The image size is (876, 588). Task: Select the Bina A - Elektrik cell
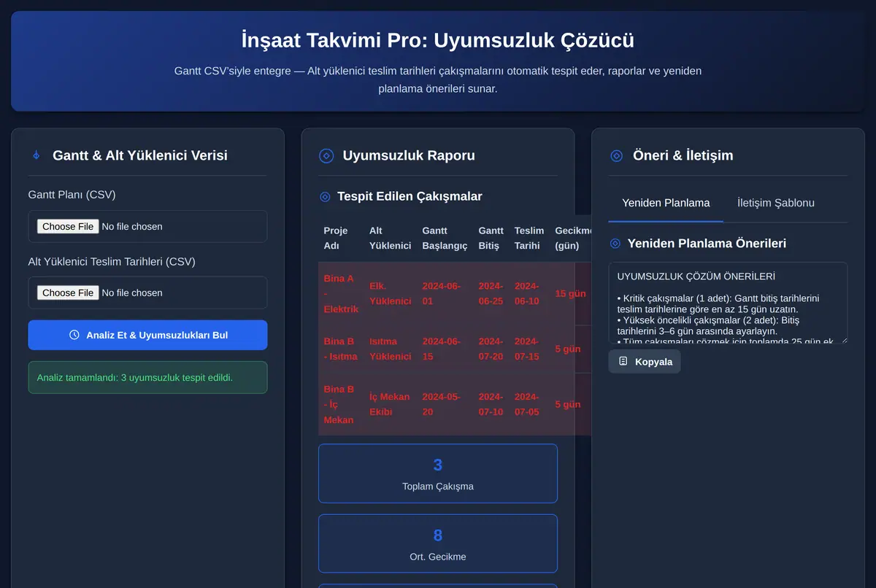click(341, 293)
